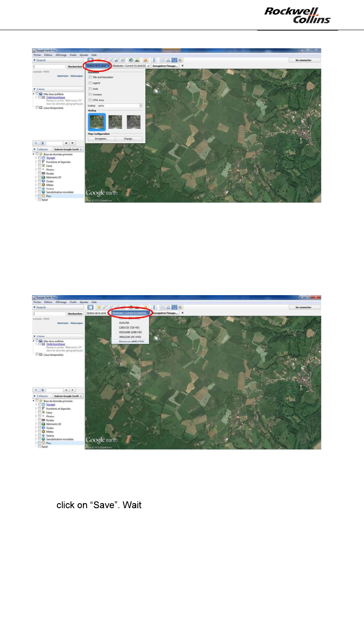Click the down arrow button below Lieux in the Options panel screenshot
The image size is (364, 620).
[72, 143]
